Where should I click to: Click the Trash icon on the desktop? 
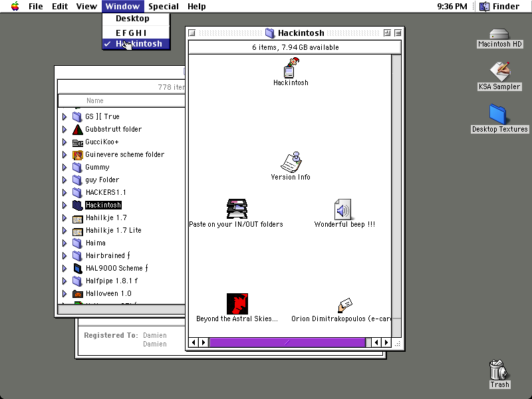pyautogui.click(x=499, y=370)
